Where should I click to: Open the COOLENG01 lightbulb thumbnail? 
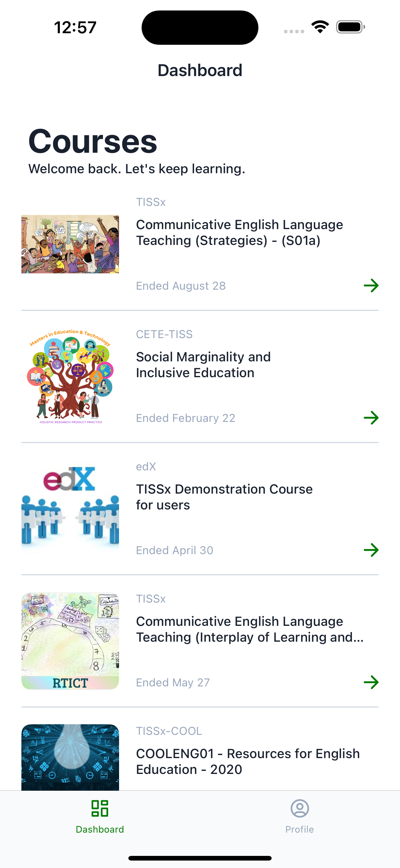click(70, 757)
